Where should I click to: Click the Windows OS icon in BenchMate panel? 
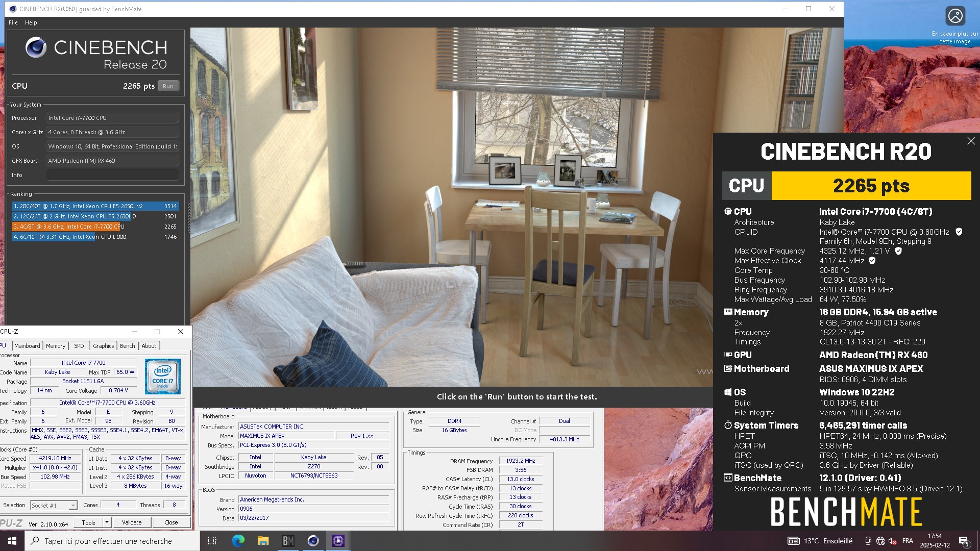click(728, 392)
